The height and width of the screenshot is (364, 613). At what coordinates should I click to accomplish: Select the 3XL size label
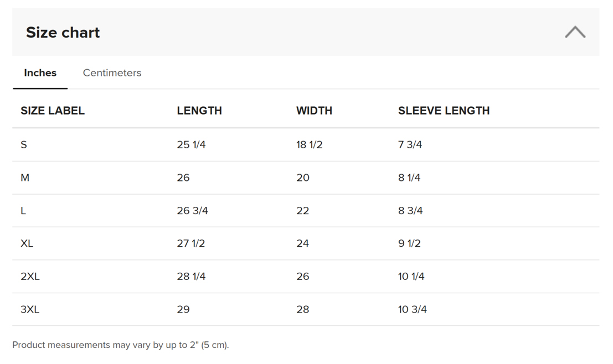(30, 310)
